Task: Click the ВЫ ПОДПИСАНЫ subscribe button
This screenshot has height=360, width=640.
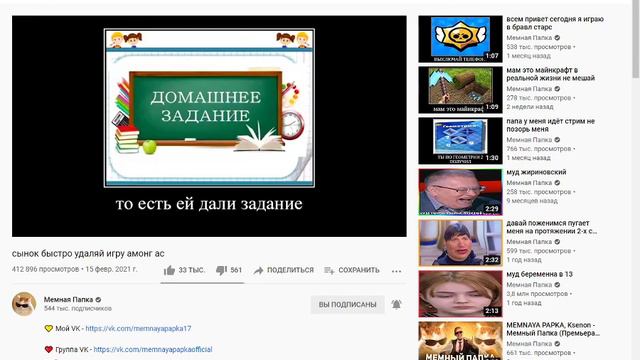Action: (347, 304)
